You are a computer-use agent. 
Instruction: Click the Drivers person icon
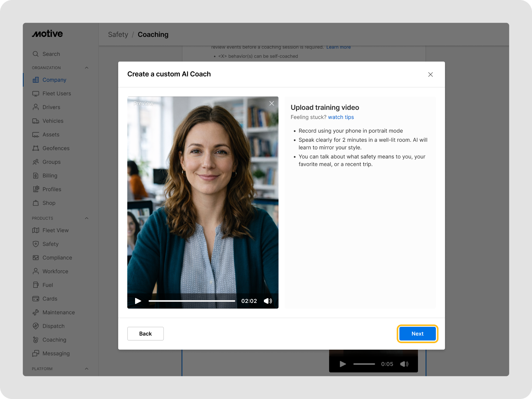pos(36,107)
